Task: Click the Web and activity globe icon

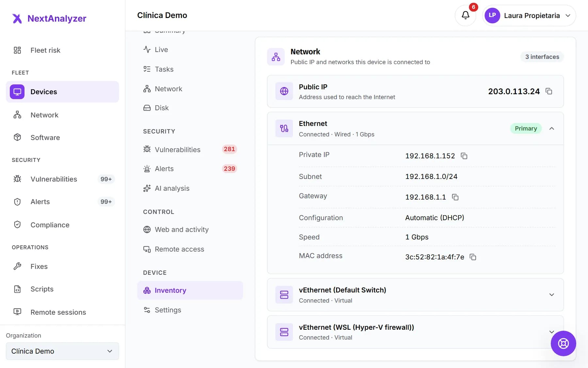Action: coord(147,230)
